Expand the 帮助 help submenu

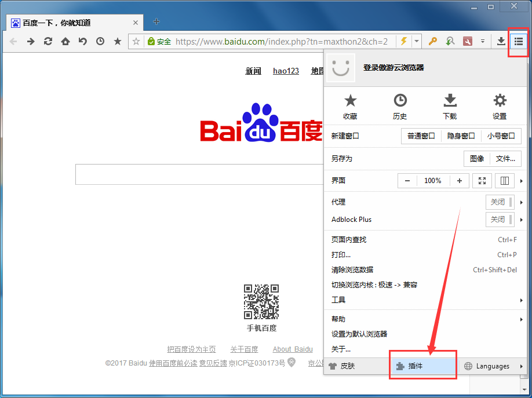[x=424, y=319]
